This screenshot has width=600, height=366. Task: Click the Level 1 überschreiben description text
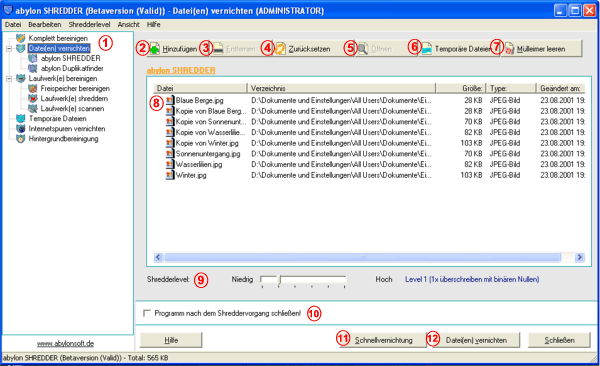(472, 279)
